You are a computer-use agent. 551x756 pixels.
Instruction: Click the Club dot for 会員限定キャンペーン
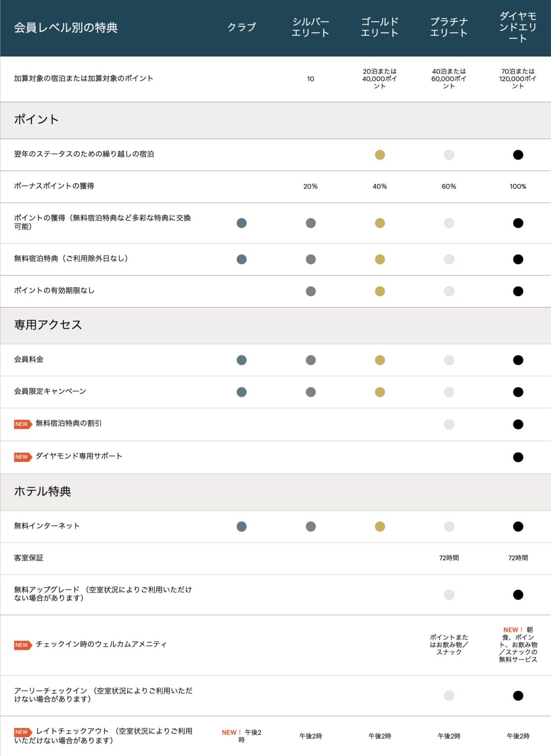pos(241,392)
